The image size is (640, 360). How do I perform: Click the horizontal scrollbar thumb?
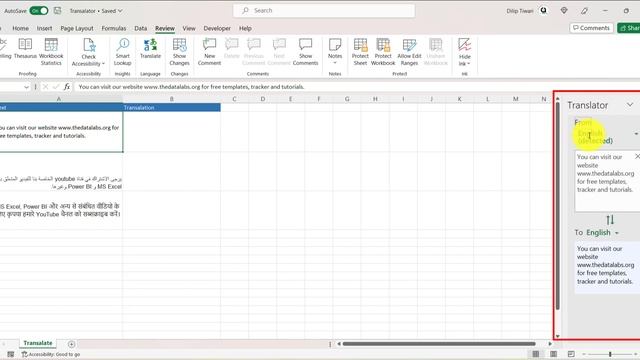coord(439,344)
